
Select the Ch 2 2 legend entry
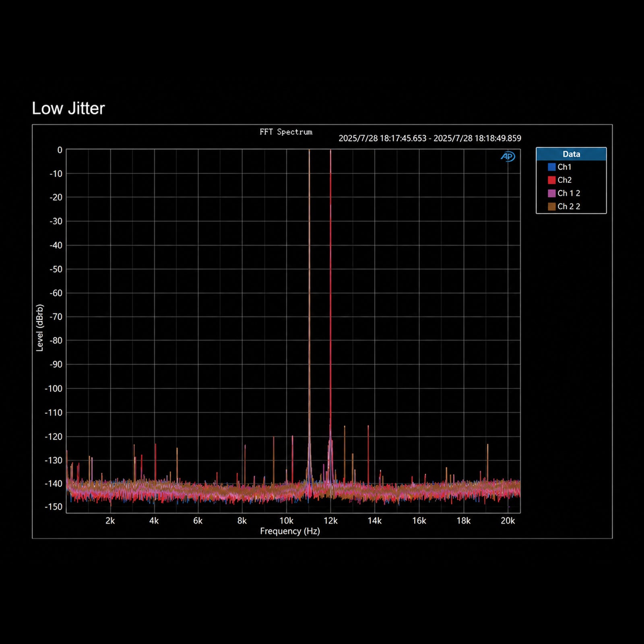click(569, 206)
